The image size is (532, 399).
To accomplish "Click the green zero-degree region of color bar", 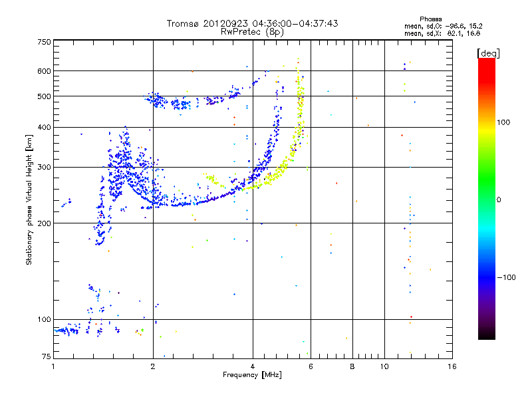I will click(x=487, y=199).
